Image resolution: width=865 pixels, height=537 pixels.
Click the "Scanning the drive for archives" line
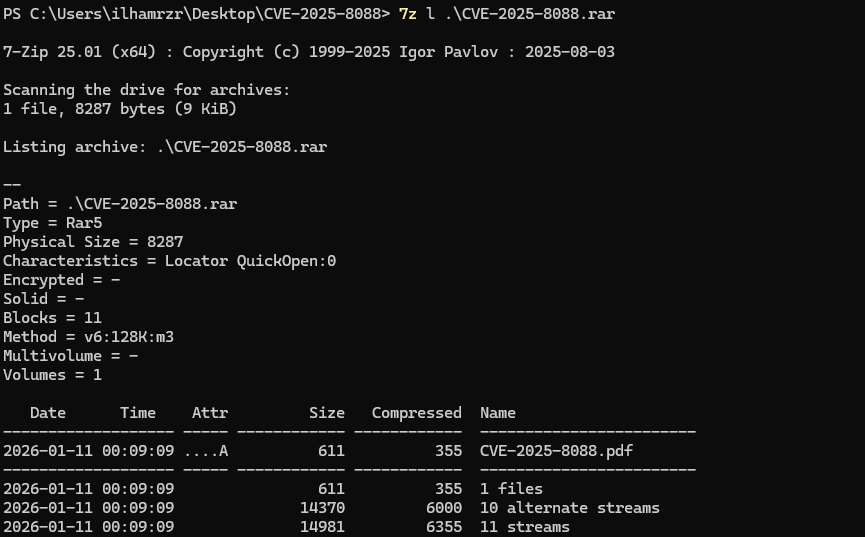(x=146, y=90)
